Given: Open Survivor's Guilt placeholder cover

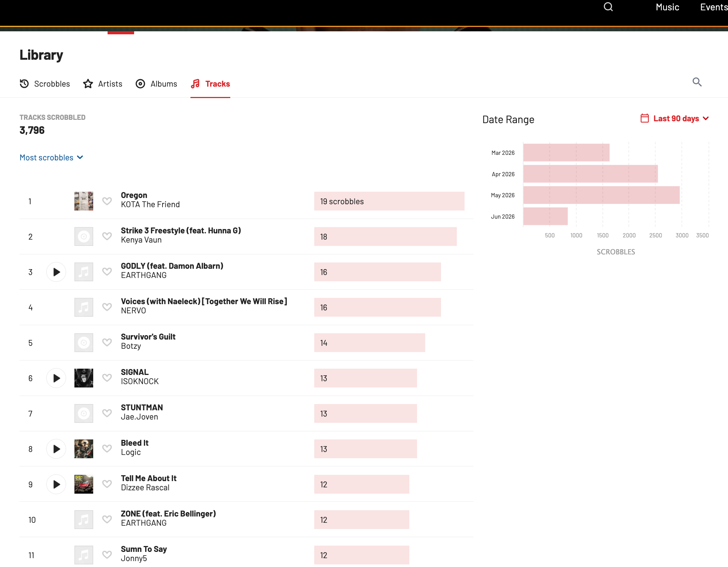Looking at the screenshot, I should click(x=84, y=343).
